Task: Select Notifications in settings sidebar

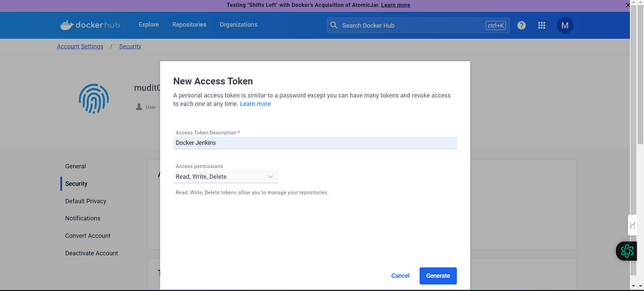Action: coord(82,218)
